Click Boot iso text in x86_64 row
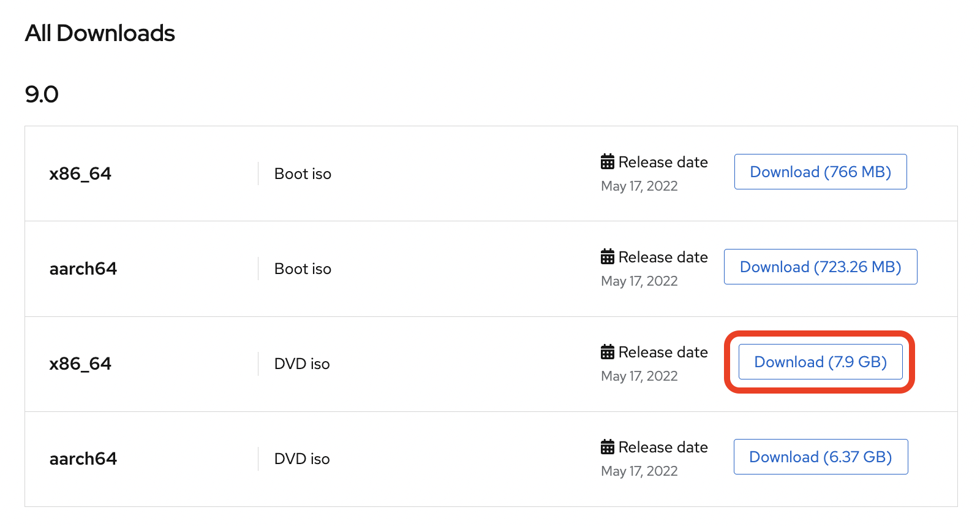 303,174
